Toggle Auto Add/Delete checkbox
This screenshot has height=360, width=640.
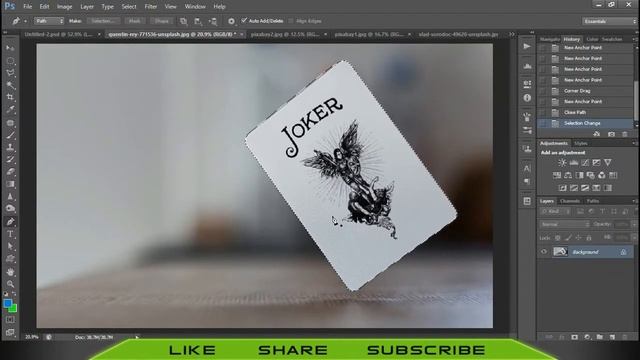coord(244,20)
